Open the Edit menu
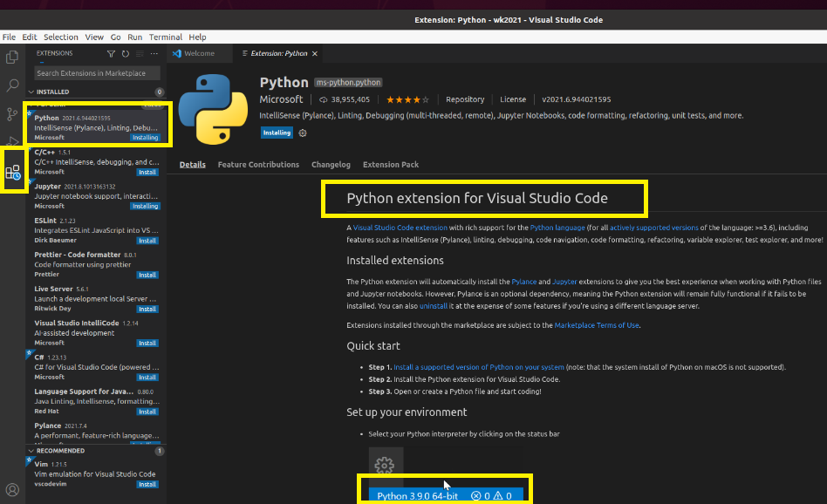The image size is (827, 504). coord(30,37)
